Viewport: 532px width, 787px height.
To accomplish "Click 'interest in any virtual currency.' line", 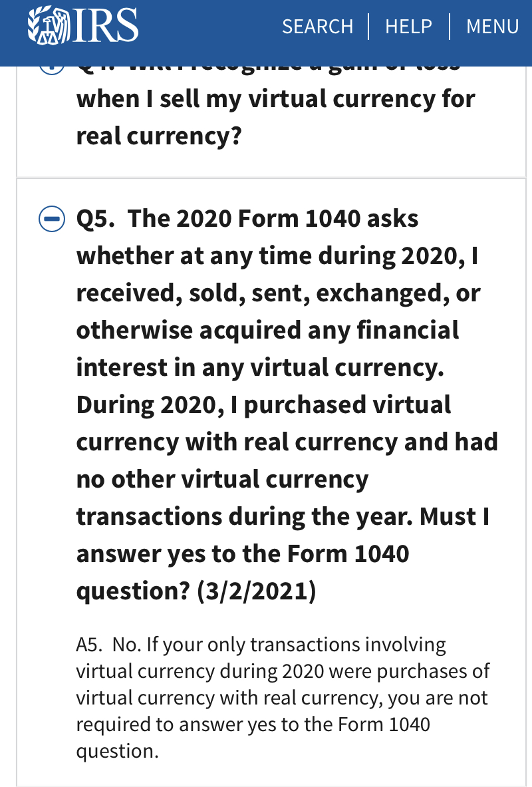I will point(260,367).
